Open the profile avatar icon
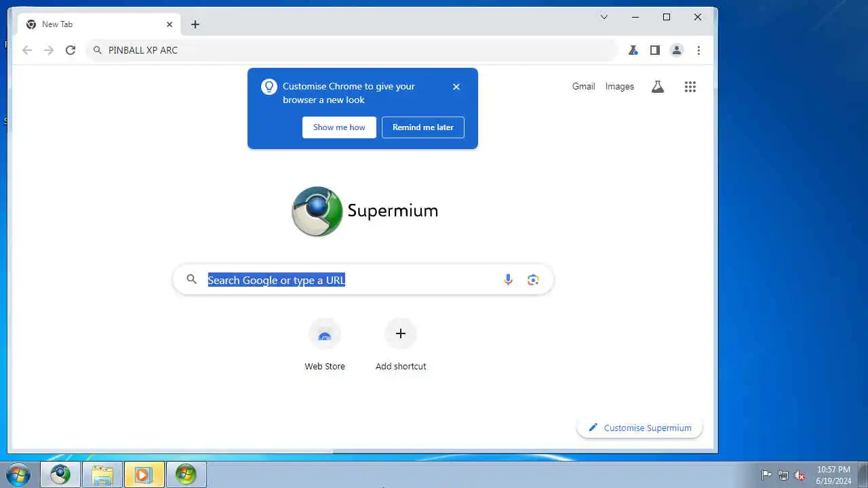 click(x=677, y=50)
